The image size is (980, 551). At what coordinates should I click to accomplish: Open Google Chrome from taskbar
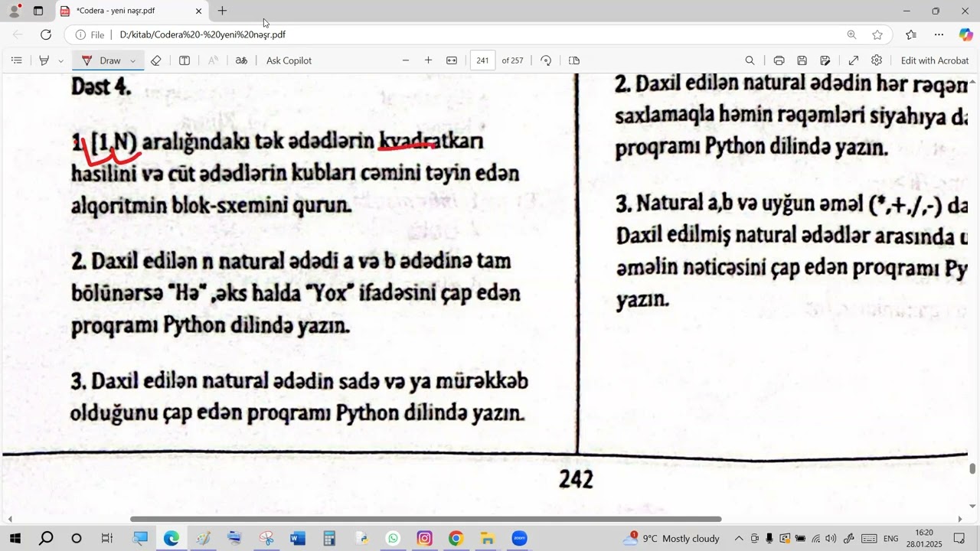(456, 538)
